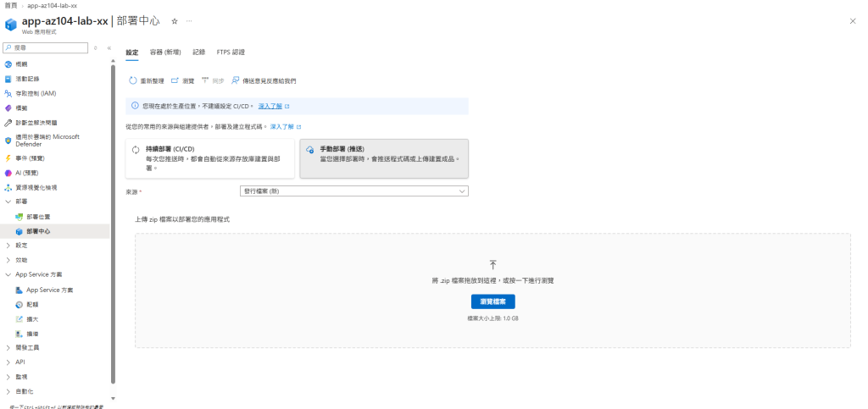Open 活動記錄 activity log icon

[8, 79]
